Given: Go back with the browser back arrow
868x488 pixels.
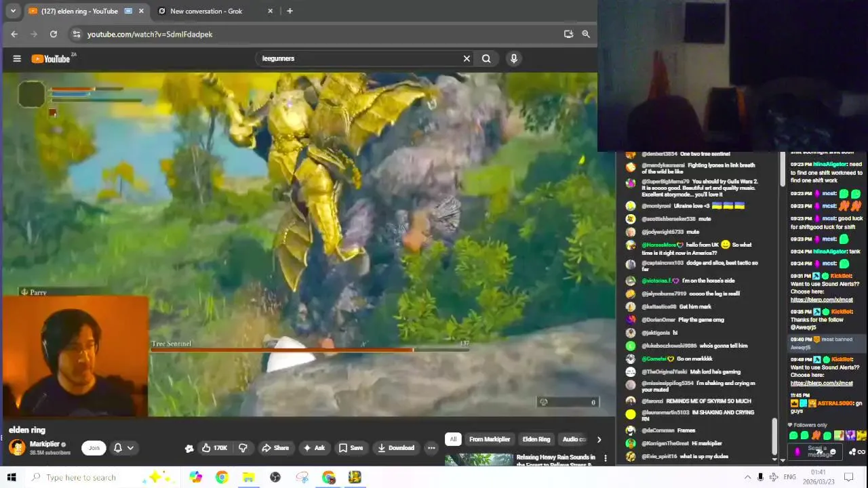Looking at the screenshot, I should pyautogui.click(x=14, y=34).
